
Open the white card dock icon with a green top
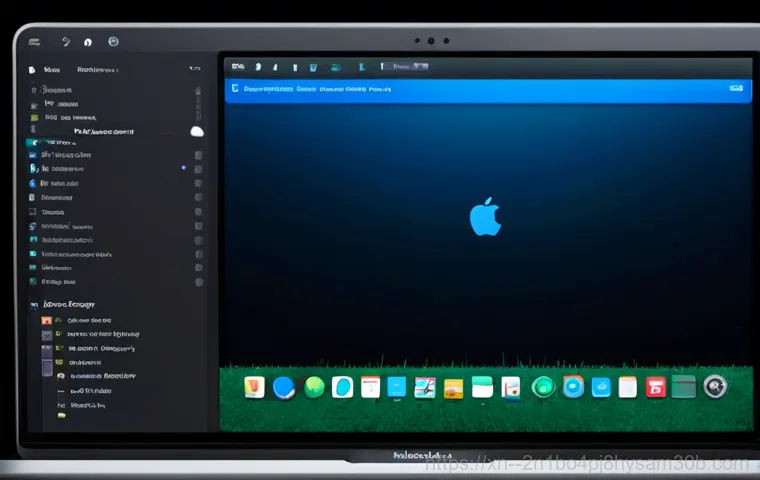pos(482,387)
